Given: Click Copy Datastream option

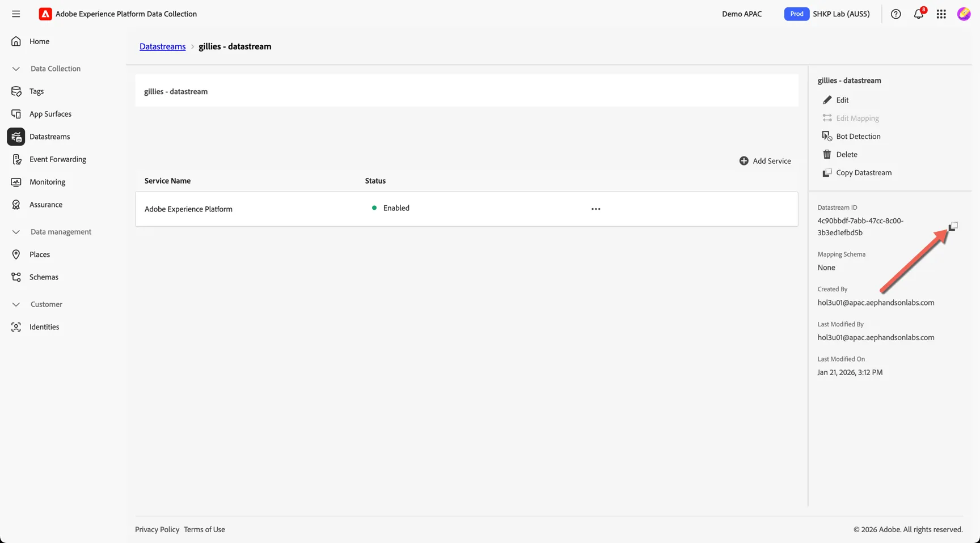Looking at the screenshot, I should (x=857, y=173).
